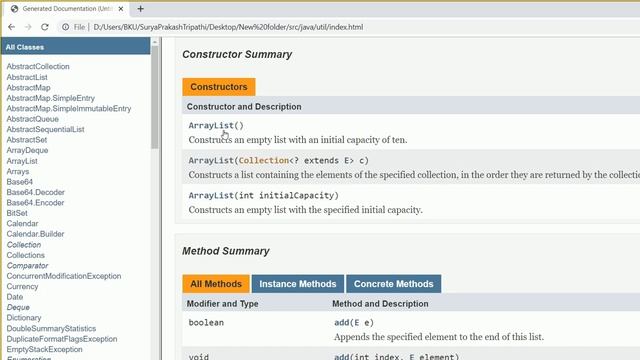Screen dimensions: 640x360
Task: Open Deque interface page
Action: (x=18, y=307)
